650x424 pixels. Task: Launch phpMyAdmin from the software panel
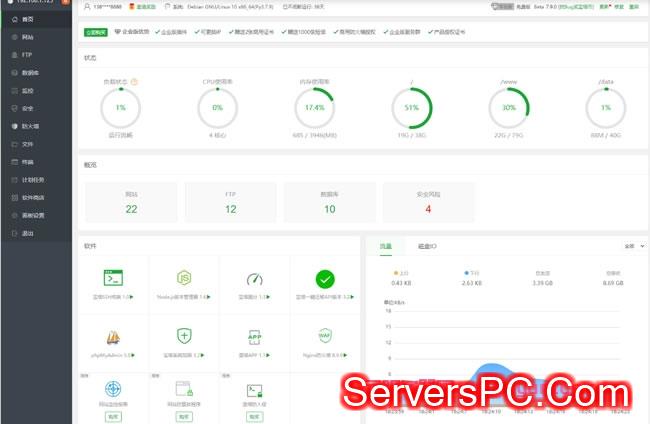coord(113,336)
